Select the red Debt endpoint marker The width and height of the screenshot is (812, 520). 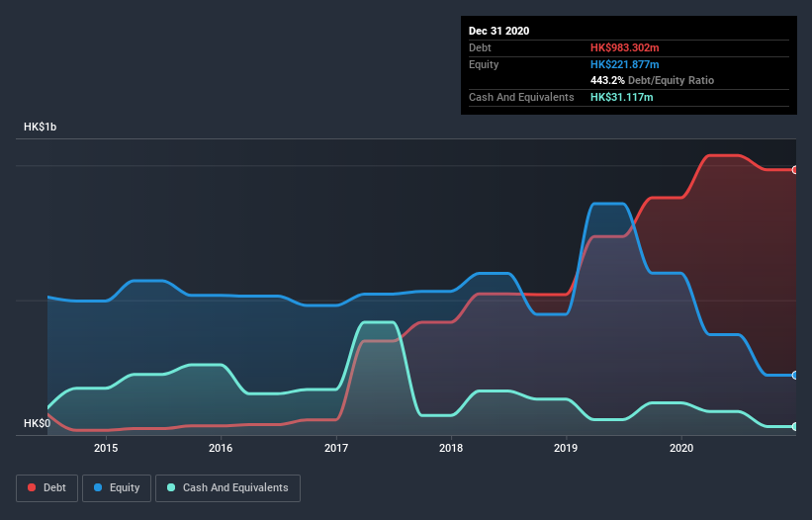[x=795, y=170]
